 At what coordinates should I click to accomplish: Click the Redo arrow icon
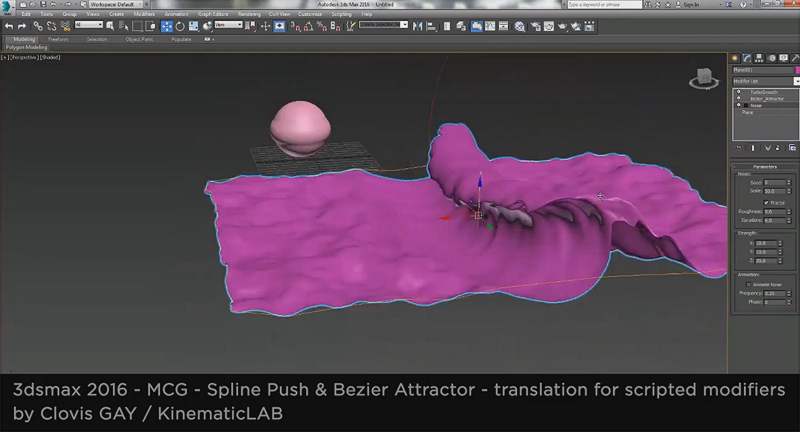22,27
